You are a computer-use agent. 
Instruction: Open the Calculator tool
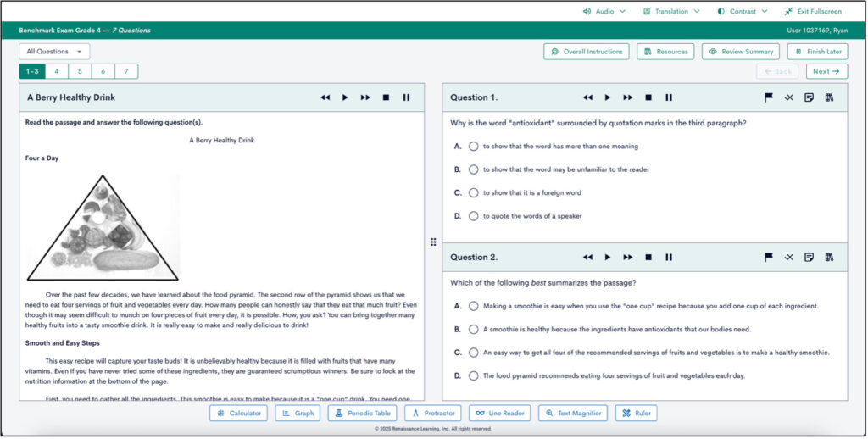tap(238, 413)
